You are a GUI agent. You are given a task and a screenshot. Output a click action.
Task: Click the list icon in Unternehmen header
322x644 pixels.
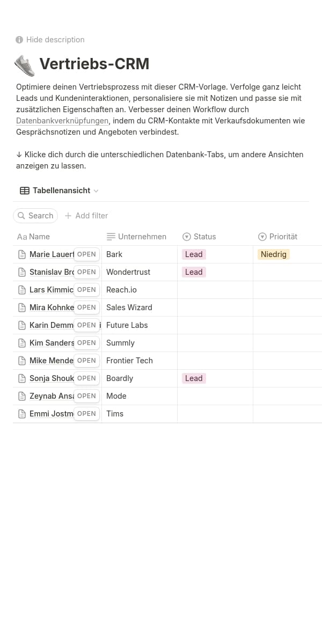(x=111, y=237)
